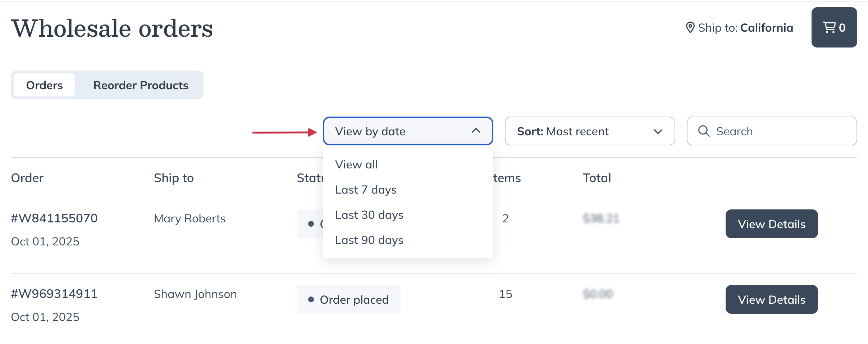Screen dimensions: 868x344
Task: Choose Last 90 days filter
Action: coord(369,240)
